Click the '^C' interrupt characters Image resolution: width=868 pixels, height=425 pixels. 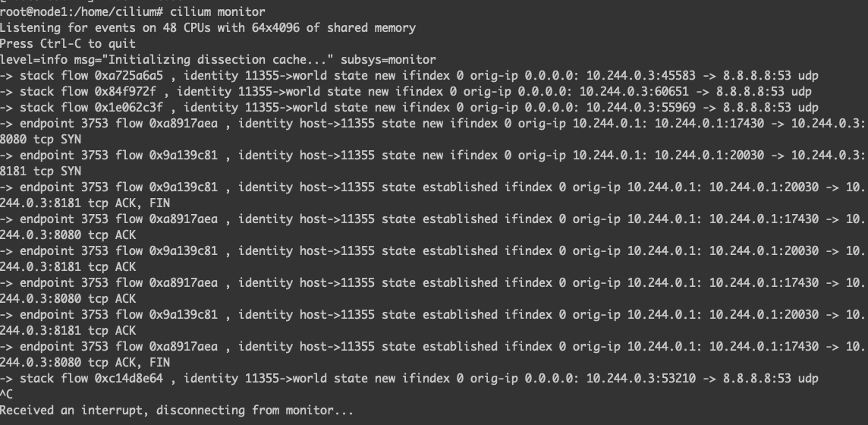point(7,394)
